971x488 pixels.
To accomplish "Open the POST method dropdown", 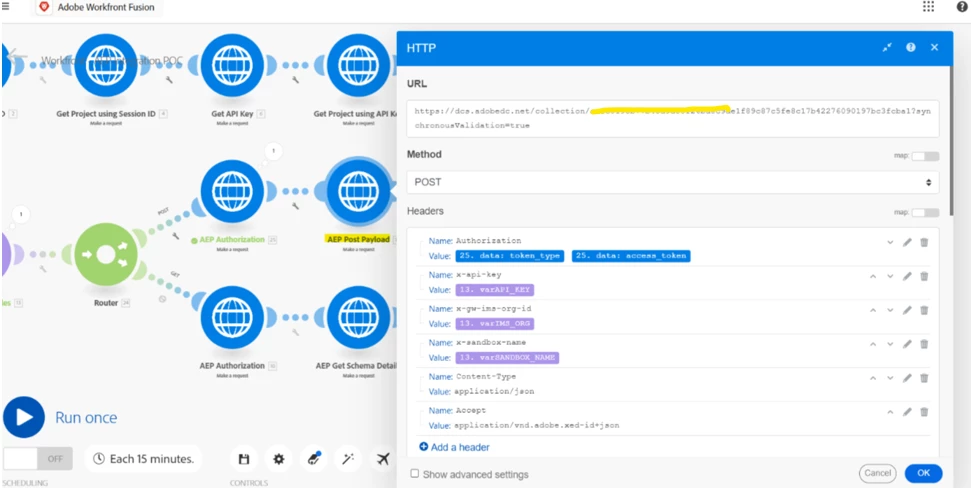I will [x=673, y=183].
